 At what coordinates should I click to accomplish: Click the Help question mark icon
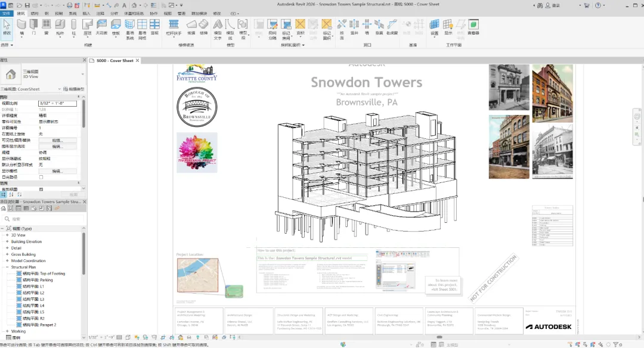coord(597,5)
